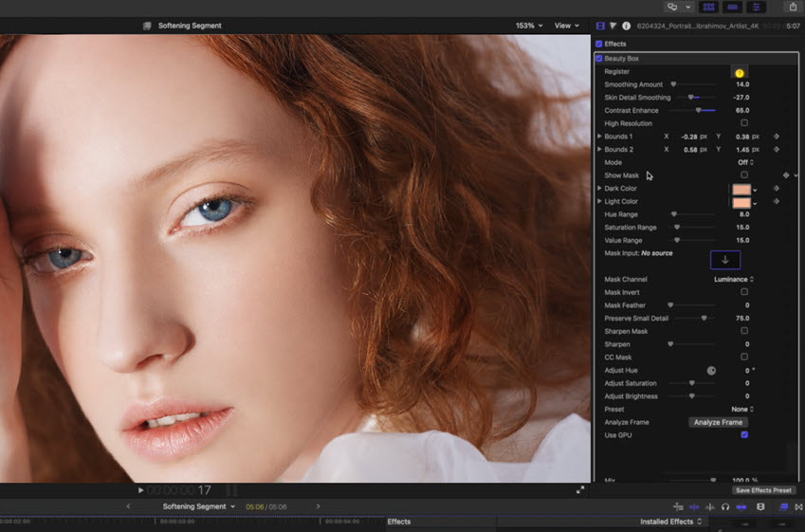Viewport: 805px width, 532px height.
Task: Click the Preserve Small Detail slider handle
Action: coord(704,319)
